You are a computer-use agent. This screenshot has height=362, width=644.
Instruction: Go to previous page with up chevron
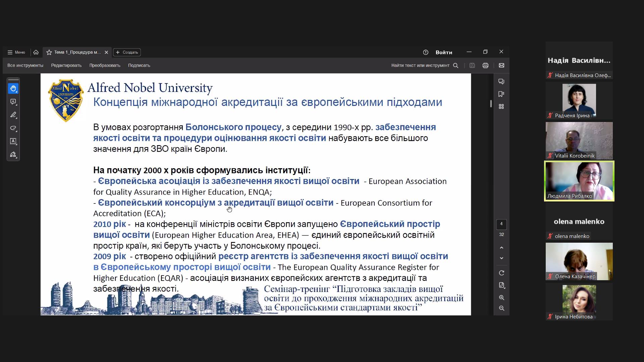(x=501, y=248)
